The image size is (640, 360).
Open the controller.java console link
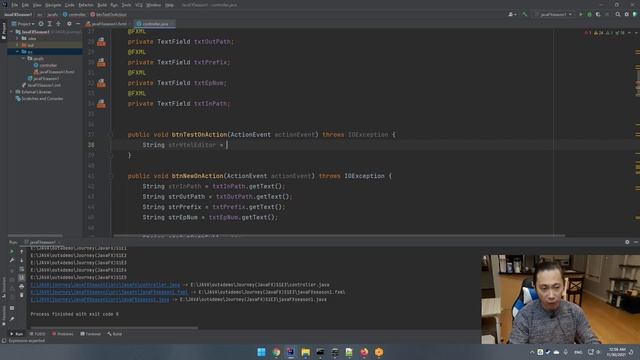tap(105, 285)
